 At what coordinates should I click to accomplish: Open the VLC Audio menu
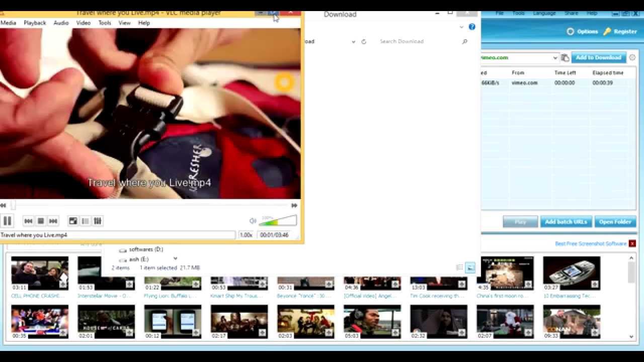(61, 23)
